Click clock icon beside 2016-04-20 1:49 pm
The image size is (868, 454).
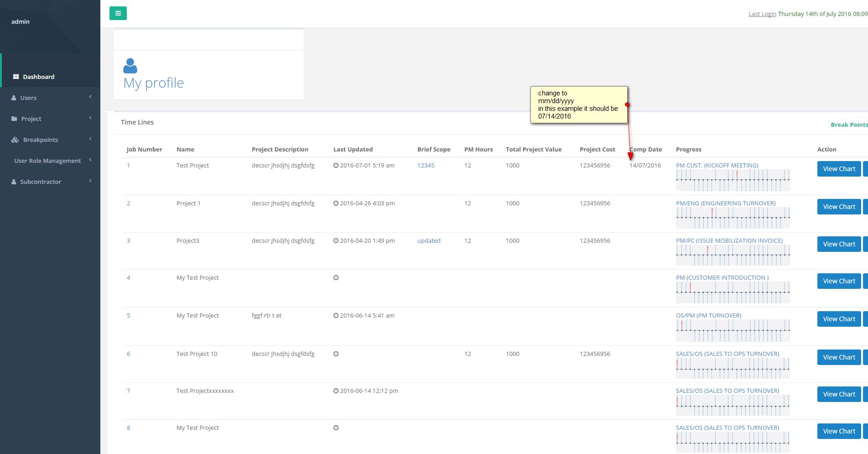click(x=336, y=241)
